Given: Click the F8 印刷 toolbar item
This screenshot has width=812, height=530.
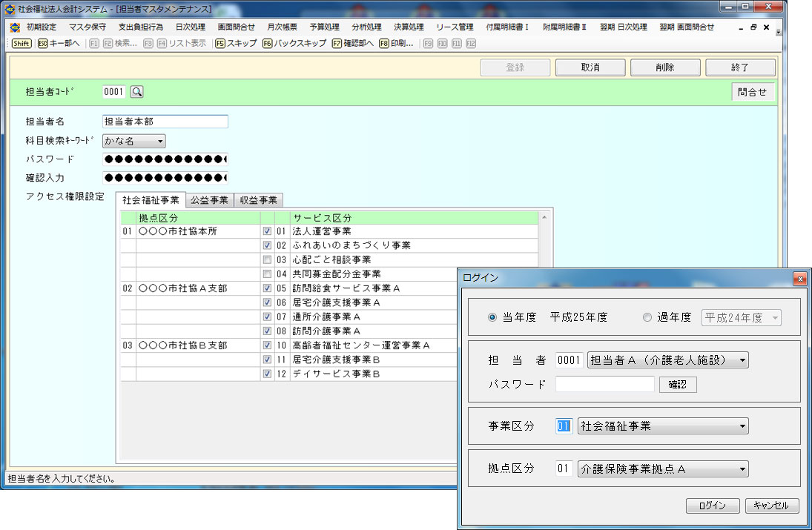Looking at the screenshot, I should tap(396, 44).
